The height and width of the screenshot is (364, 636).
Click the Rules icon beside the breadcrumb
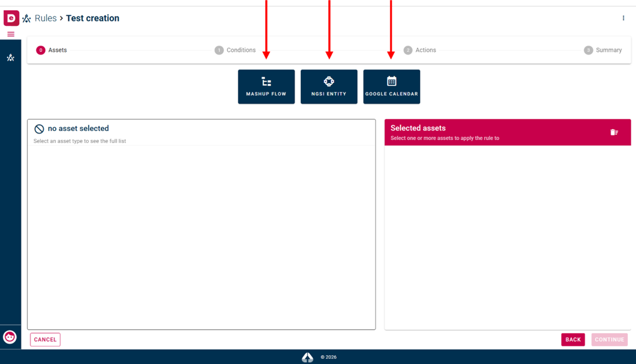[x=27, y=18]
